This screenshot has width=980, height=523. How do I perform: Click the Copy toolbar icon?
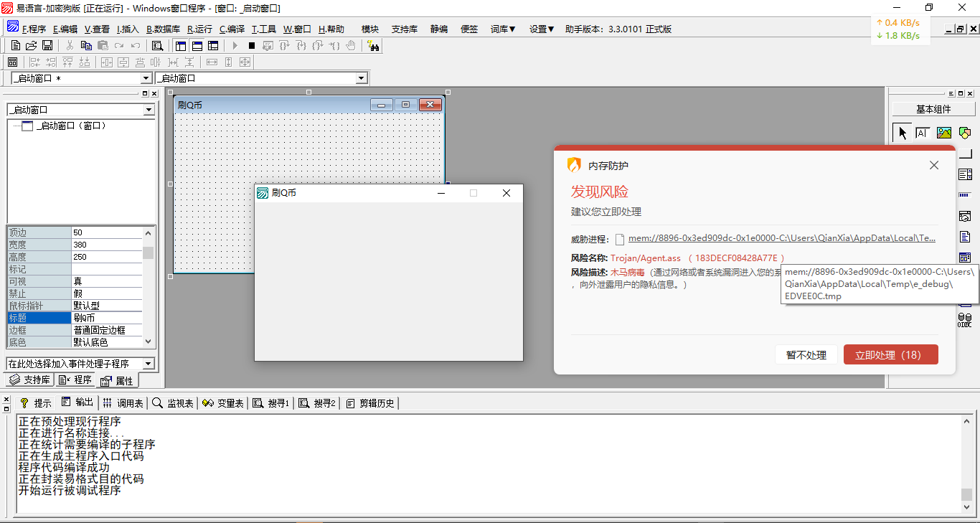[86, 45]
